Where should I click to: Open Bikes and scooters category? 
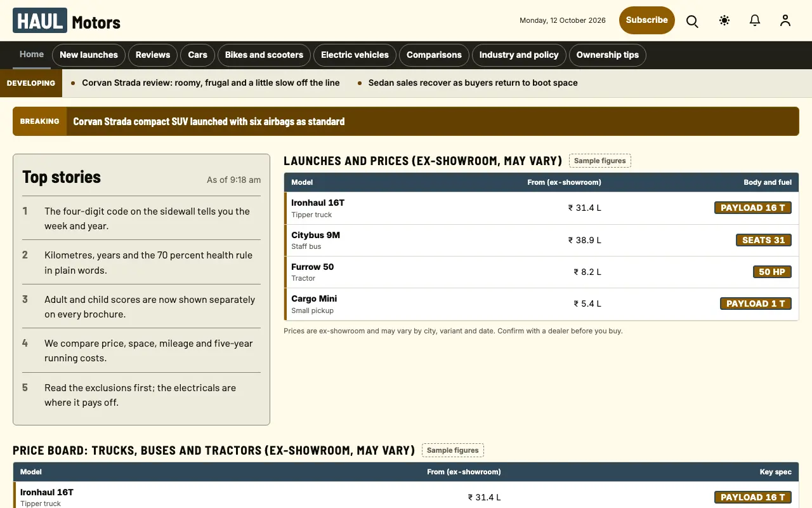click(264, 55)
